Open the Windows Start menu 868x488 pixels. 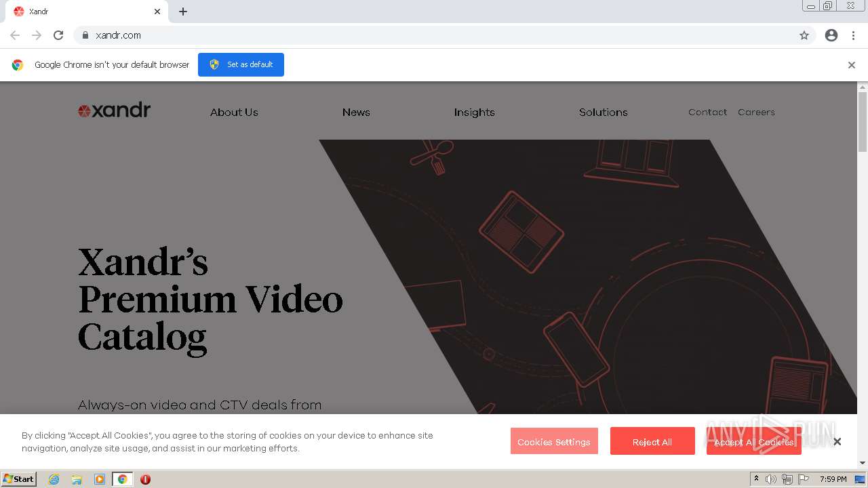[19, 479]
